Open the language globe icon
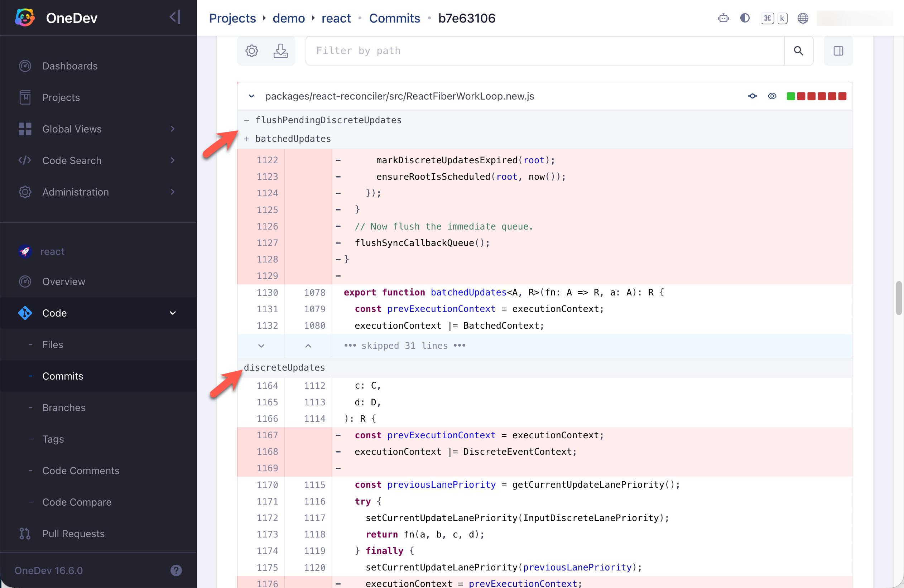This screenshot has width=904, height=588. point(803,18)
